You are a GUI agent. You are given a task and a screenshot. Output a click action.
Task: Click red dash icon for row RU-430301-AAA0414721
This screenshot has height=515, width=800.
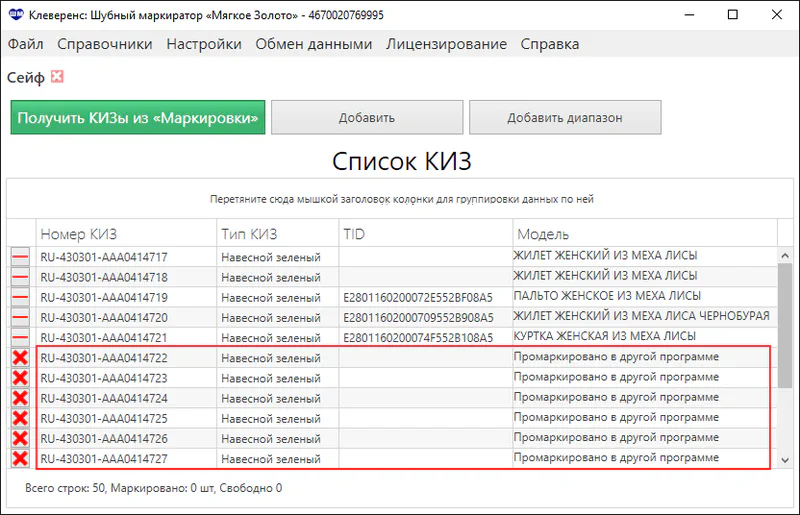[x=20, y=337]
